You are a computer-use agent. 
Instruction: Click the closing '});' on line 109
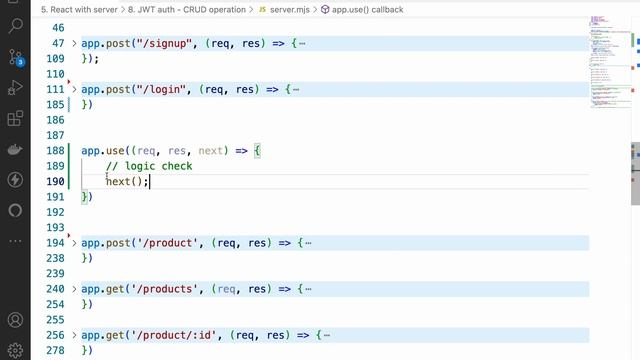pos(90,59)
